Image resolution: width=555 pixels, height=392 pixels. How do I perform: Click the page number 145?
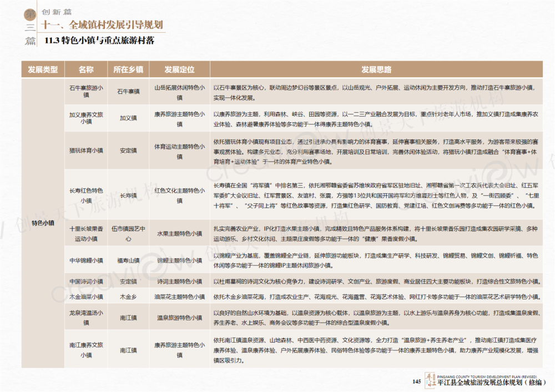point(417,381)
